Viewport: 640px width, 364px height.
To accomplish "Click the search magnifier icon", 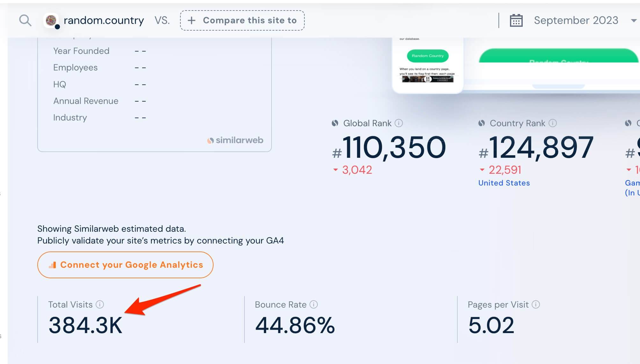I will pos(25,20).
